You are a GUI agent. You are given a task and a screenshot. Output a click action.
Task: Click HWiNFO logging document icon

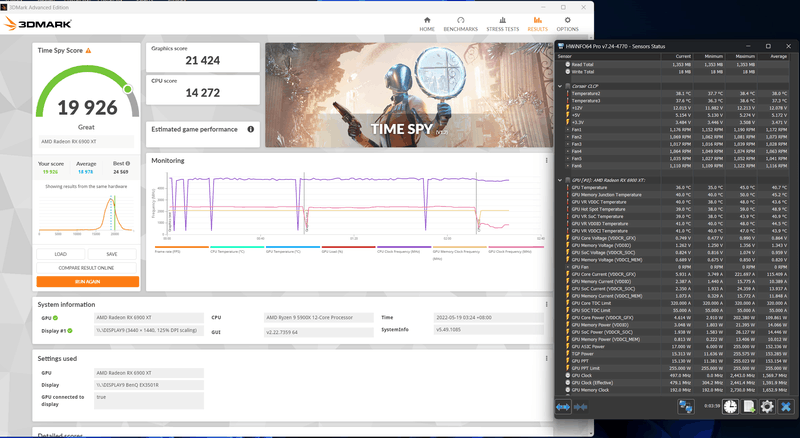click(748, 406)
